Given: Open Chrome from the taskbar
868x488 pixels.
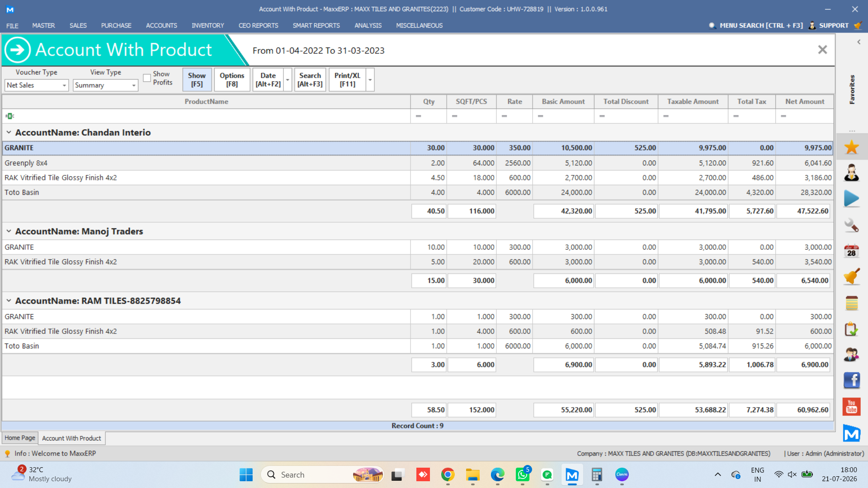Looking at the screenshot, I should click(x=448, y=474).
